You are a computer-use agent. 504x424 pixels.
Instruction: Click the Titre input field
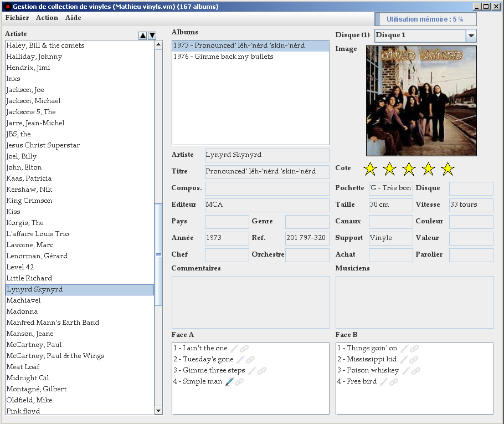(267, 171)
